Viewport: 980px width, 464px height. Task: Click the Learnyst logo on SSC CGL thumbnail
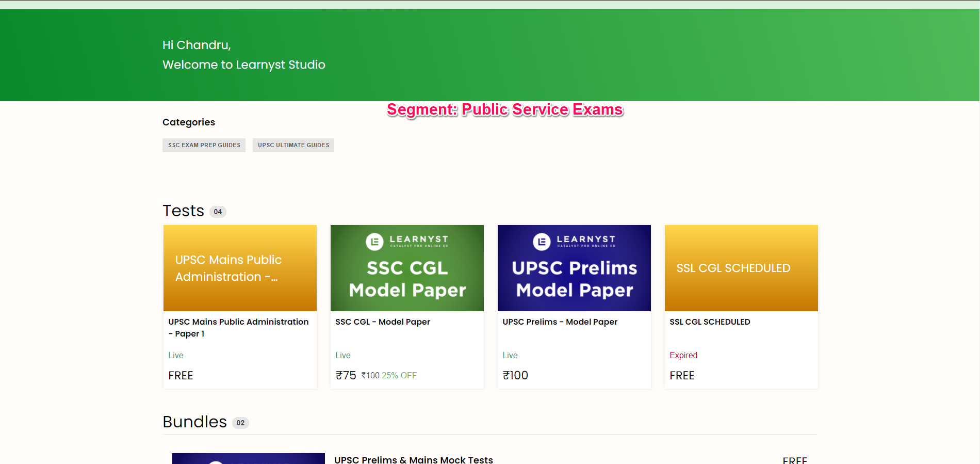pos(407,241)
